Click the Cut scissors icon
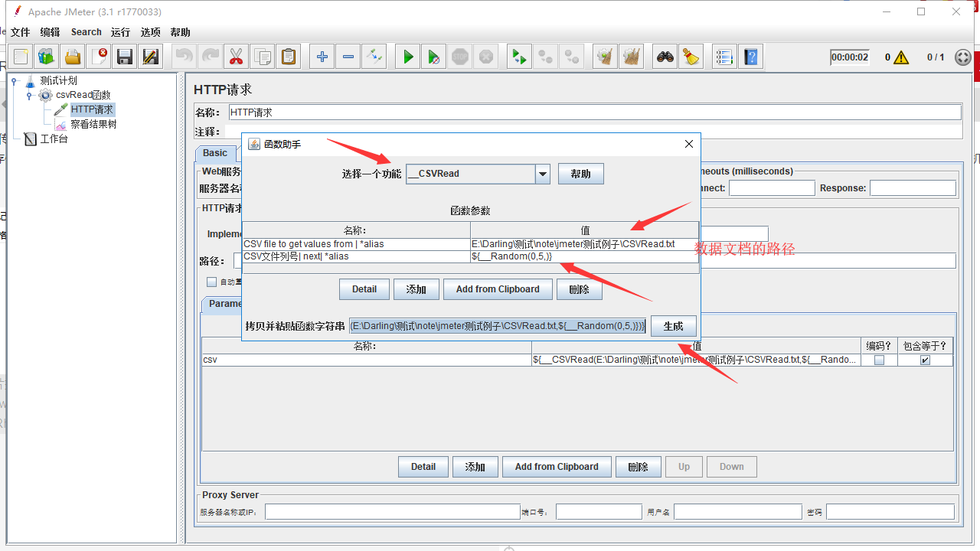 (237, 57)
